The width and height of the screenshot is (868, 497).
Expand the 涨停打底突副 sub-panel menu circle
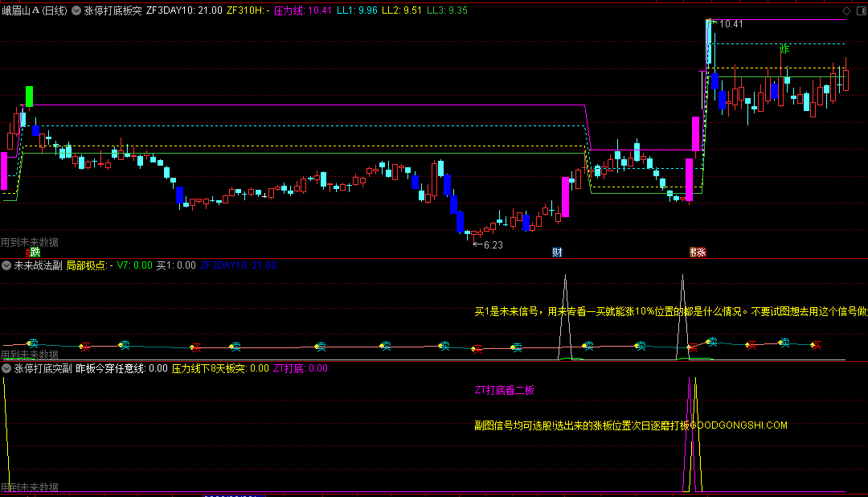pyautogui.click(x=6, y=368)
